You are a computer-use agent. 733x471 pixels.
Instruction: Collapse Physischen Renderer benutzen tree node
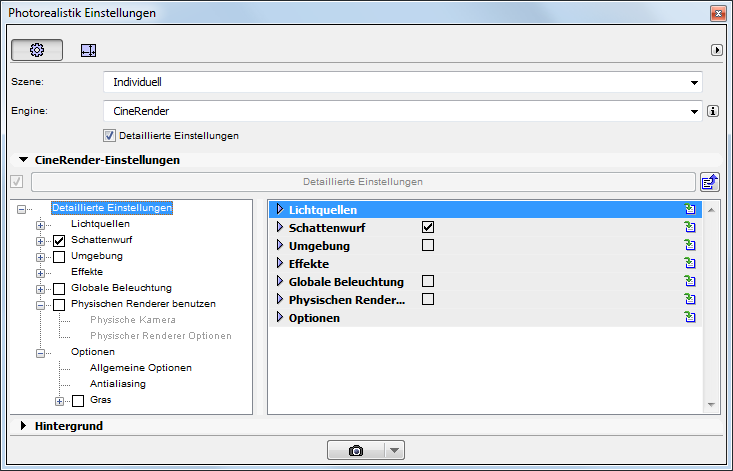[x=40, y=305]
